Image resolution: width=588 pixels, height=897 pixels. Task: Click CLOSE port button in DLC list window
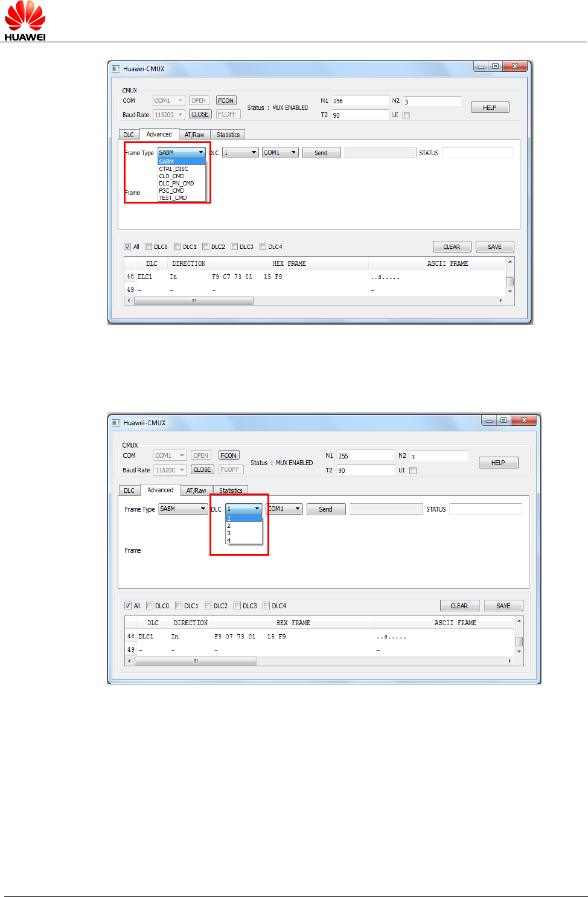coord(202,469)
